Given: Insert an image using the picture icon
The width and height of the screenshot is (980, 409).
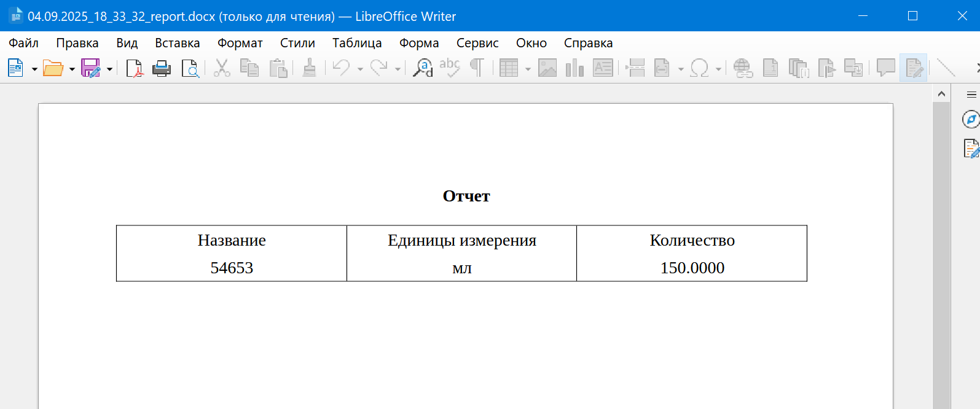Looking at the screenshot, I should pyautogui.click(x=547, y=68).
